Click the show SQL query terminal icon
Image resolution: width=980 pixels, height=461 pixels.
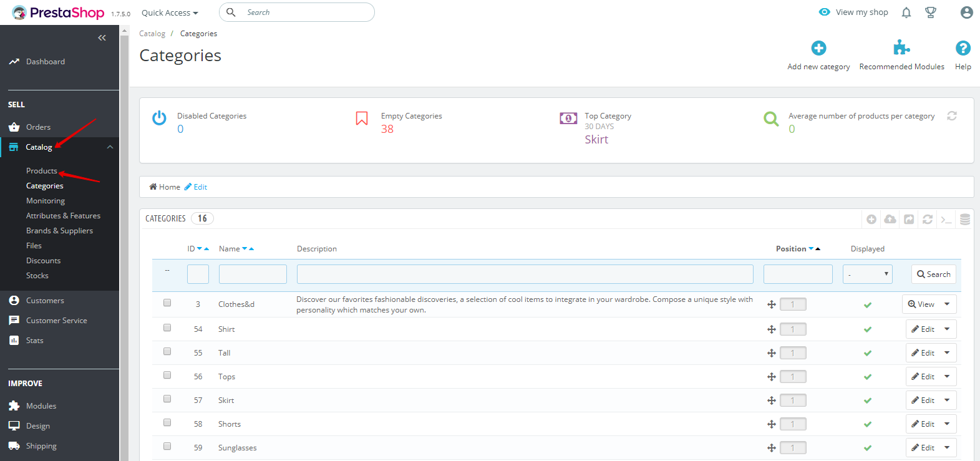[946, 219]
